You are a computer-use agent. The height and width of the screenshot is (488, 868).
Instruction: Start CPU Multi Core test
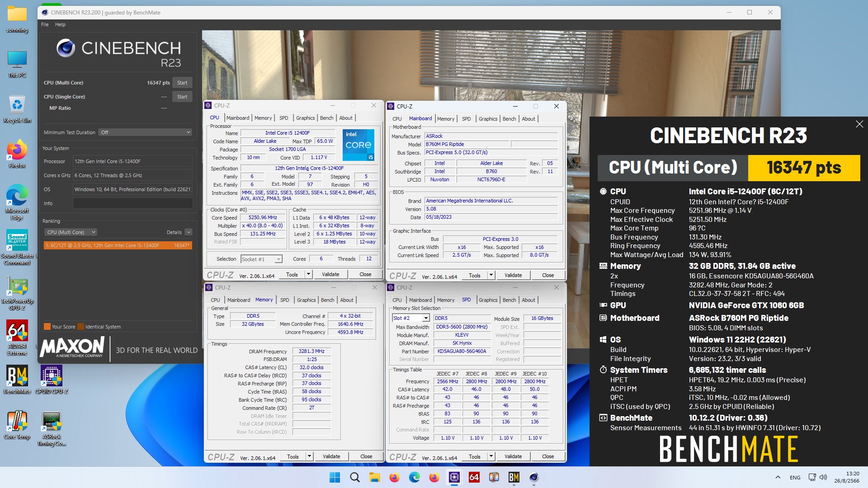click(x=182, y=83)
